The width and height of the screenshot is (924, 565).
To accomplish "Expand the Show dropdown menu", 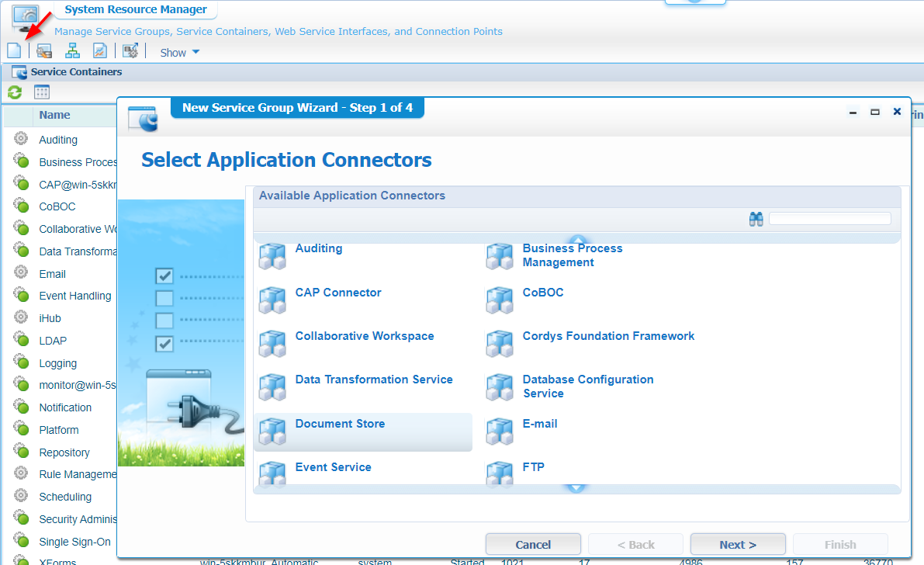I will click(179, 53).
